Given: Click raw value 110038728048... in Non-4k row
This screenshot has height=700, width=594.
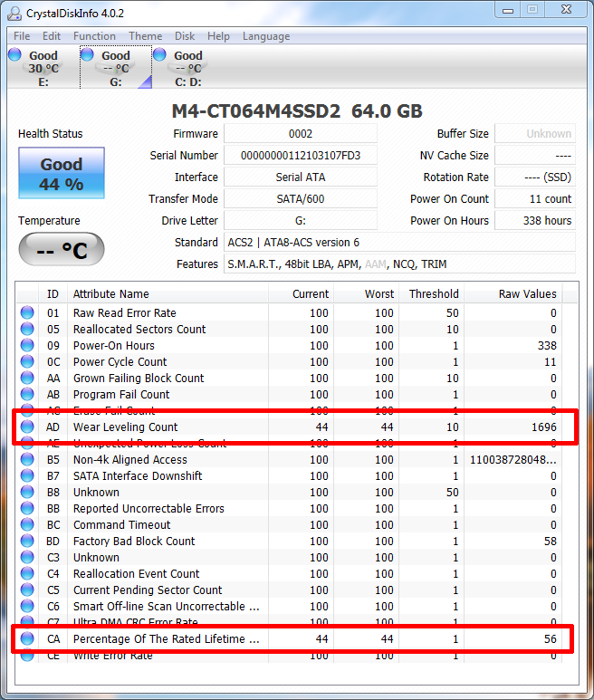Looking at the screenshot, I should (513, 460).
